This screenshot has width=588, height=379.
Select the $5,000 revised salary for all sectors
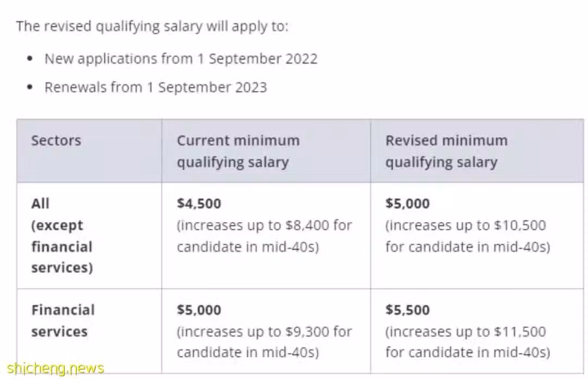pos(407,203)
